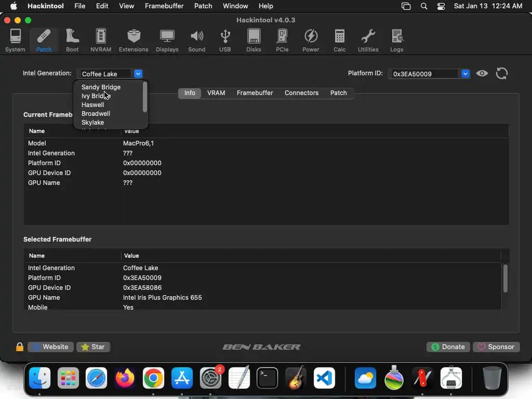The image size is (532, 399).
Task: Click the Donate button
Action: [x=448, y=347]
